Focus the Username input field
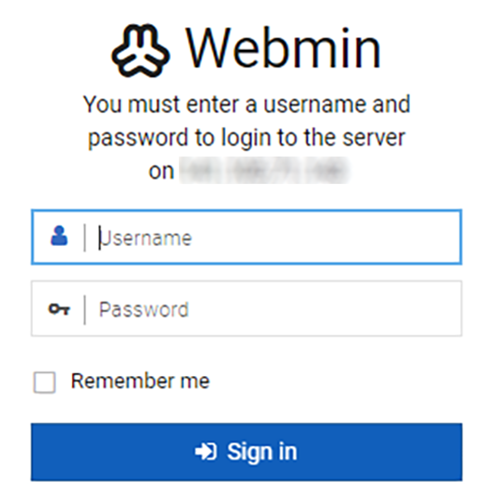This screenshot has width=500, height=497. [x=247, y=237]
